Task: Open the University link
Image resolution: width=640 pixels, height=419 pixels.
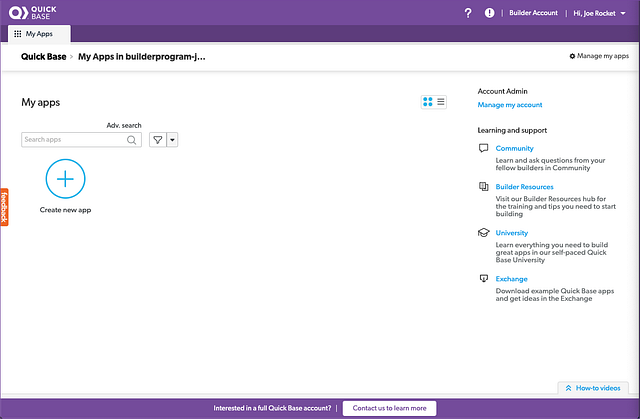Action: click(511, 233)
